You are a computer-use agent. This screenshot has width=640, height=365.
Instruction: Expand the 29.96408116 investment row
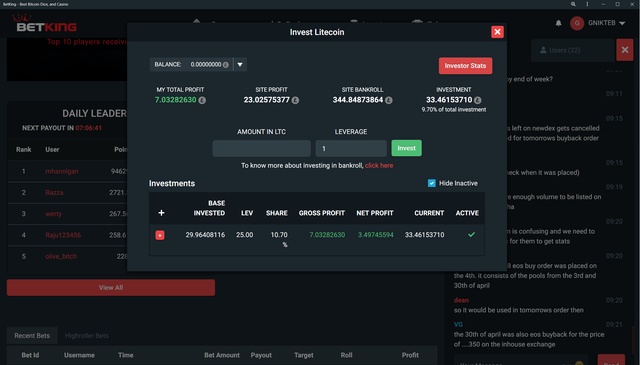[x=160, y=235]
